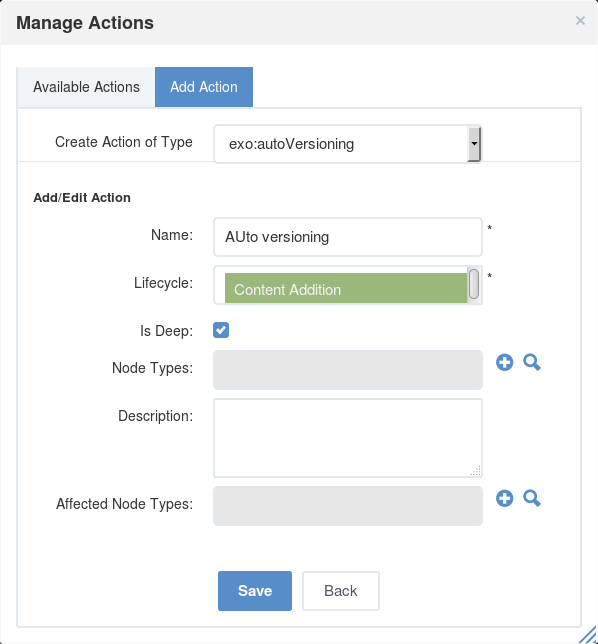The height and width of the screenshot is (644, 598).
Task: Select Content Addition in Lifecycle list
Action: click(x=346, y=289)
